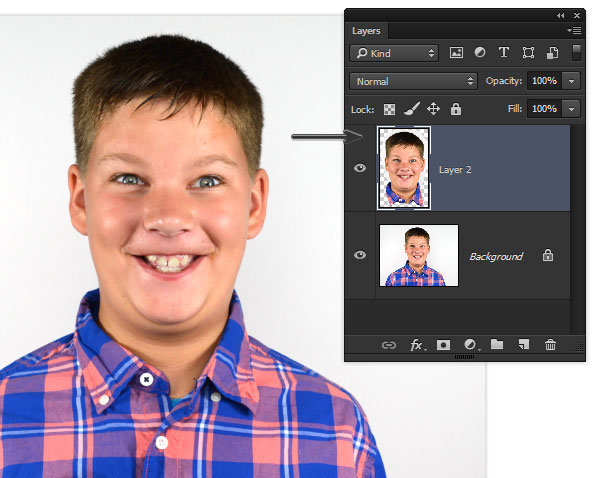
Task: Open the Normal blend mode dropdown
Action: click(413, 81)
